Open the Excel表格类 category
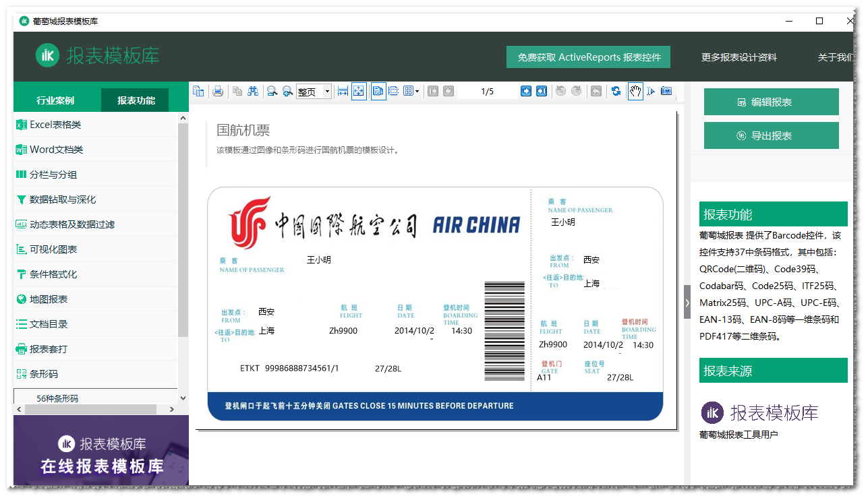The height and width of the screenshot is (500, 868). tap(96, 125)
